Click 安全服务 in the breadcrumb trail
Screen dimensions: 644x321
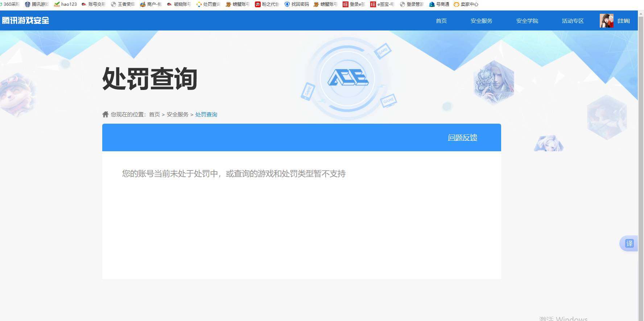pyautogui.click(x=178, y=114)
